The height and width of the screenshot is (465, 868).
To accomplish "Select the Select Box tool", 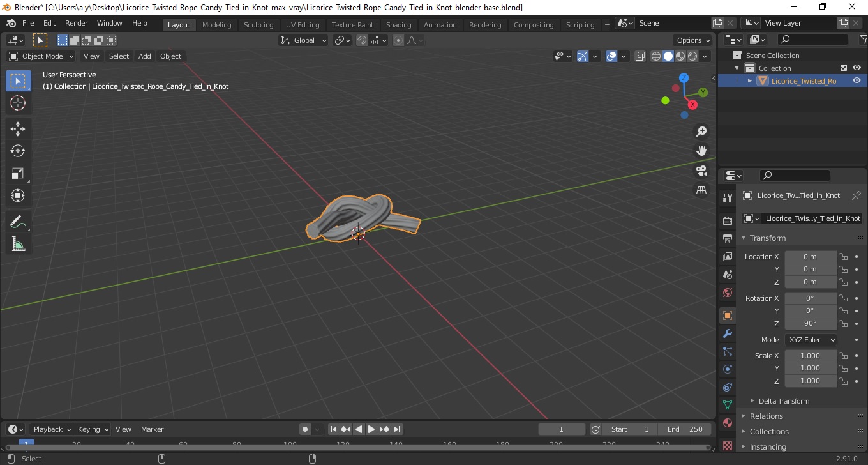I will [18, 81].
